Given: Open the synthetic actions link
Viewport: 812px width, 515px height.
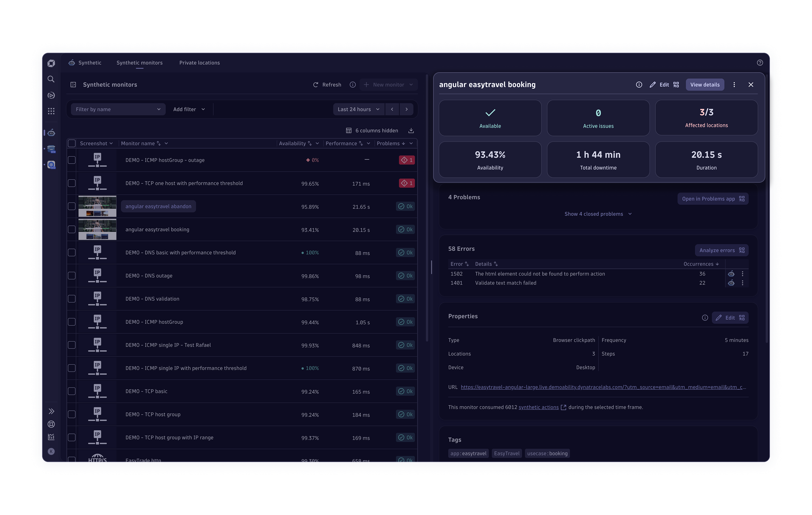Looking at the screenshot, I should [x=538, y=407].
